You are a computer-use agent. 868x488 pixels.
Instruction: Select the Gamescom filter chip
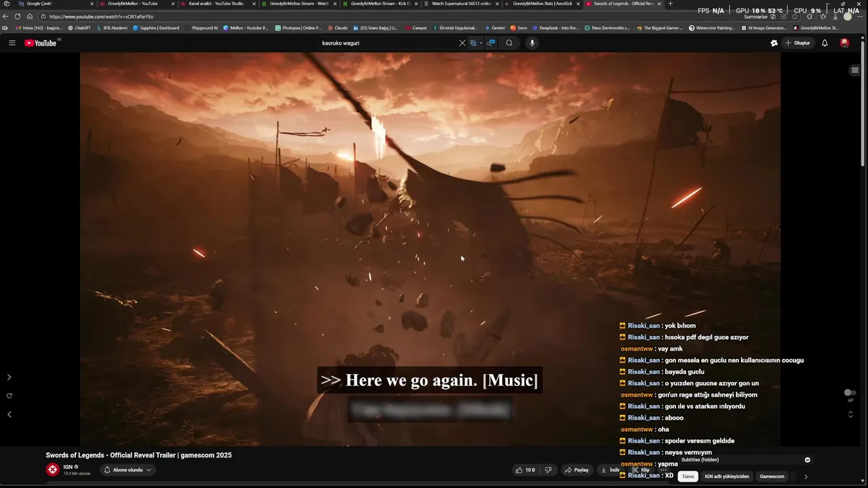click(772, 476)
